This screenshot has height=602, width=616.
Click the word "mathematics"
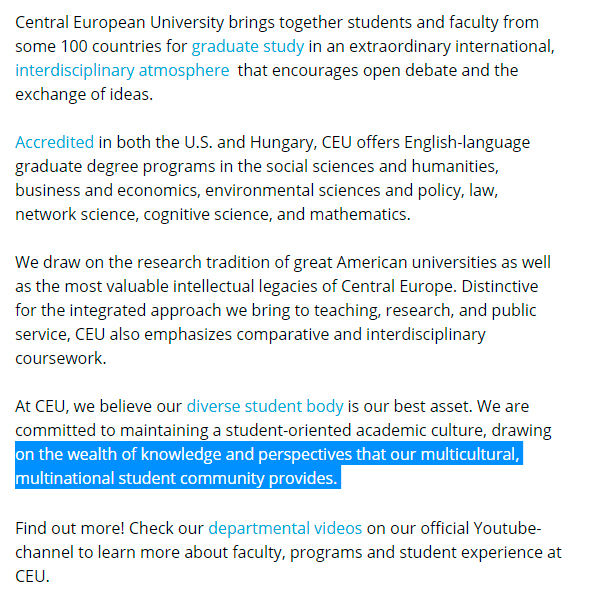(362, 214)
